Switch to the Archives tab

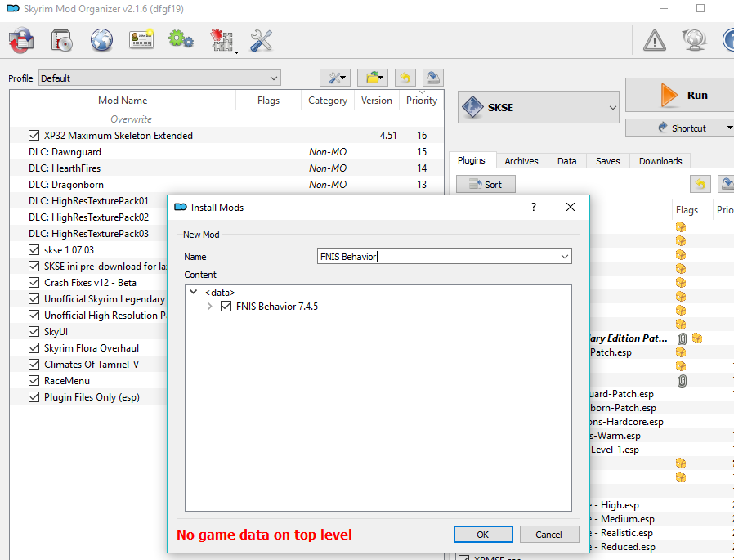(x=521, y=161)
